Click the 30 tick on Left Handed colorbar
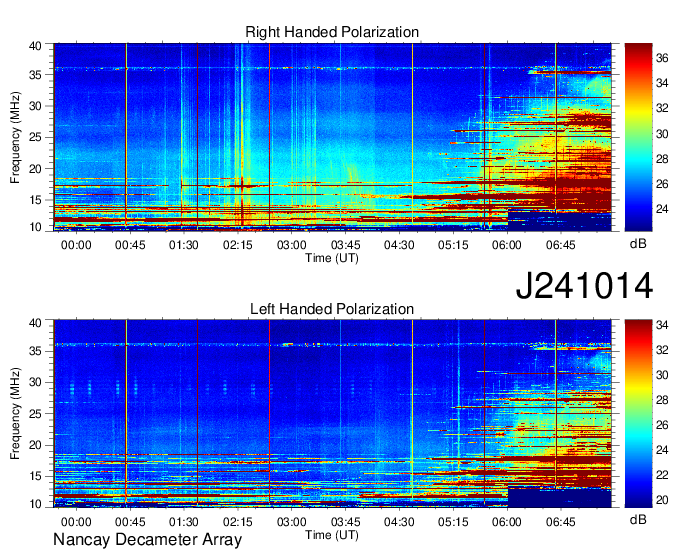Image resolution: width=680 pixels, height=552 pixels. [x=662, y=375]
